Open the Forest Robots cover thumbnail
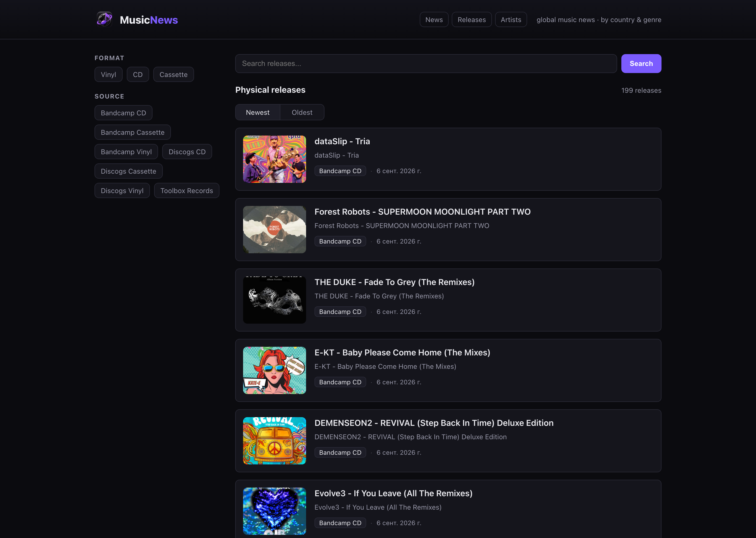This screenshot has width=756, height=538. 274,230
